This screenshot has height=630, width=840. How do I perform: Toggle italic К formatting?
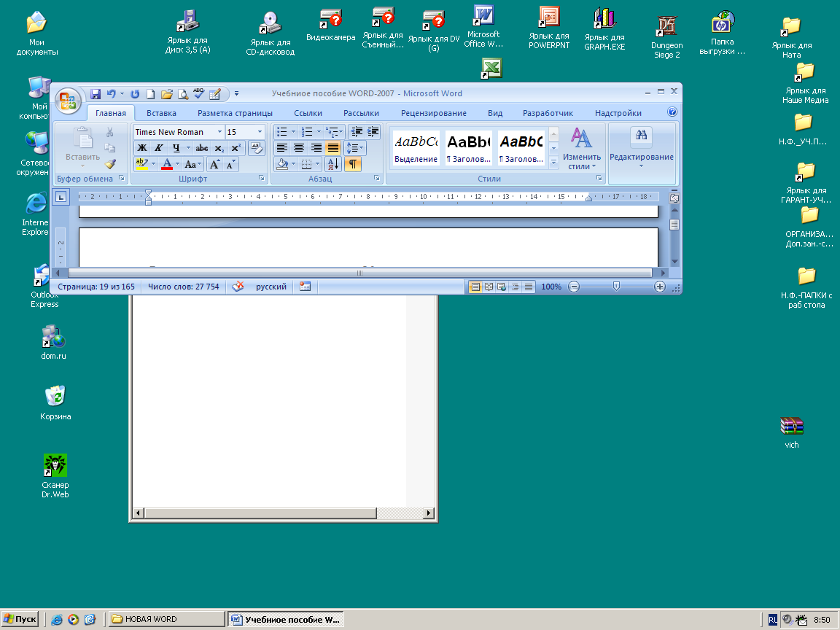pyautogui.click(x=158, y=149)
